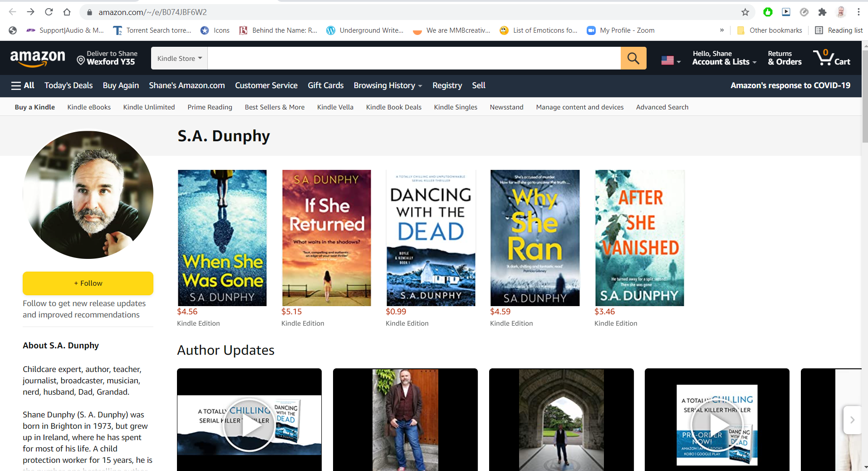This screenshot has width=868, height=471.
Task: Expand the Kindle Store search category dropdown
Action: click(179, 59)
